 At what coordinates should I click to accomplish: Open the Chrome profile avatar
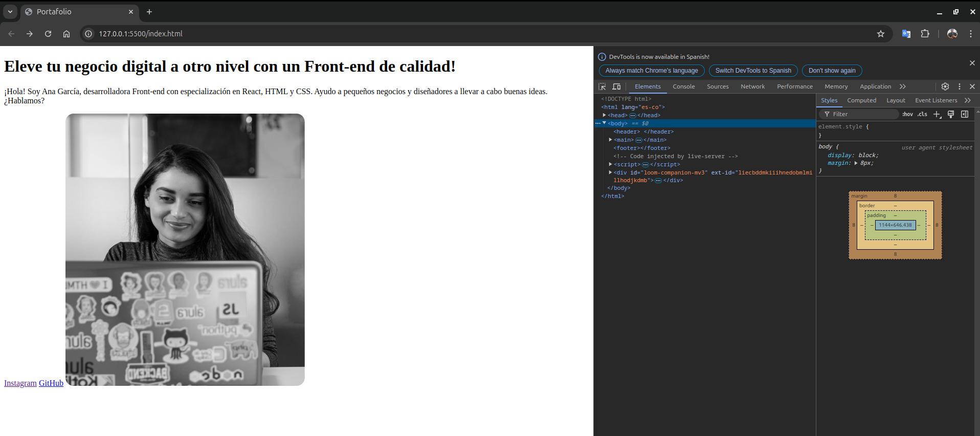click(952, 34)
